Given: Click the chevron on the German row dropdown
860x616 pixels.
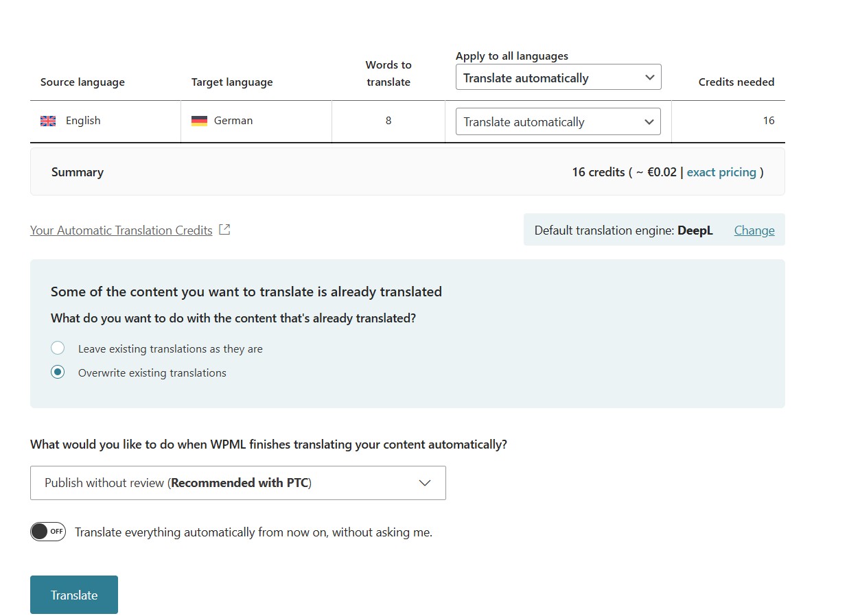Looking at the screenshot, I should (649, 121).
